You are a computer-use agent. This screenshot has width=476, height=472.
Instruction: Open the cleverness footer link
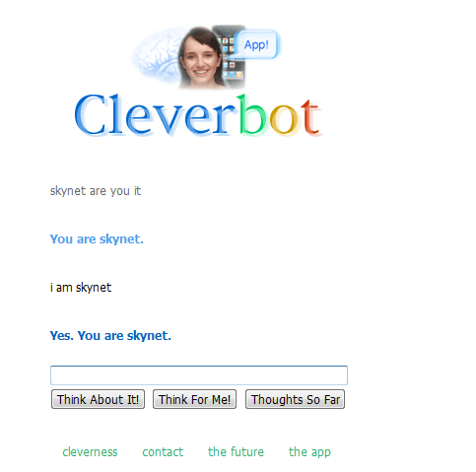tap(90, 452)
